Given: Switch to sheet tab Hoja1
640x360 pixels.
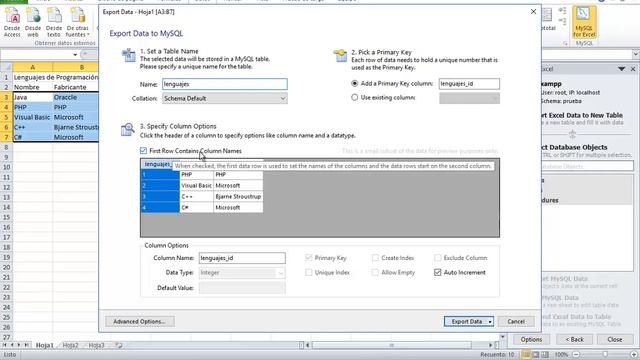Looking at the screenshot, I should click(x=44, y=345).
